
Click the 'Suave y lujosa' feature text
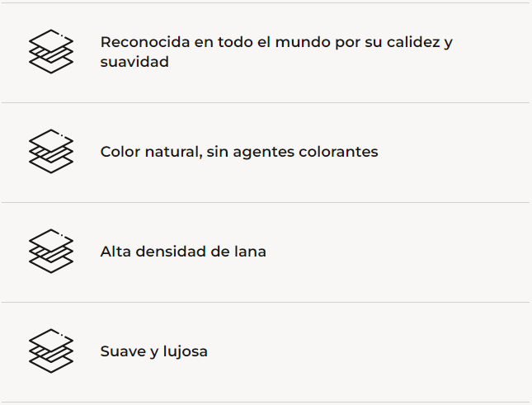[154, 351]
